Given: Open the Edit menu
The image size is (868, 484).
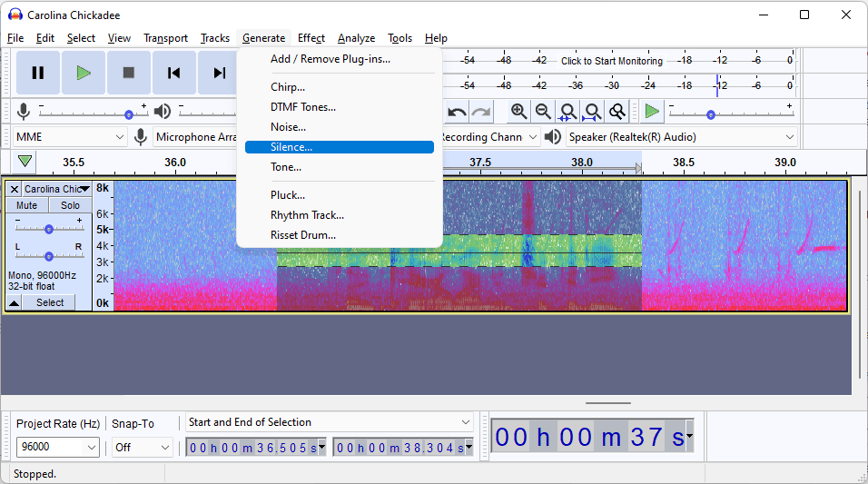Looking at the screenshot, I should coord(44,38).
